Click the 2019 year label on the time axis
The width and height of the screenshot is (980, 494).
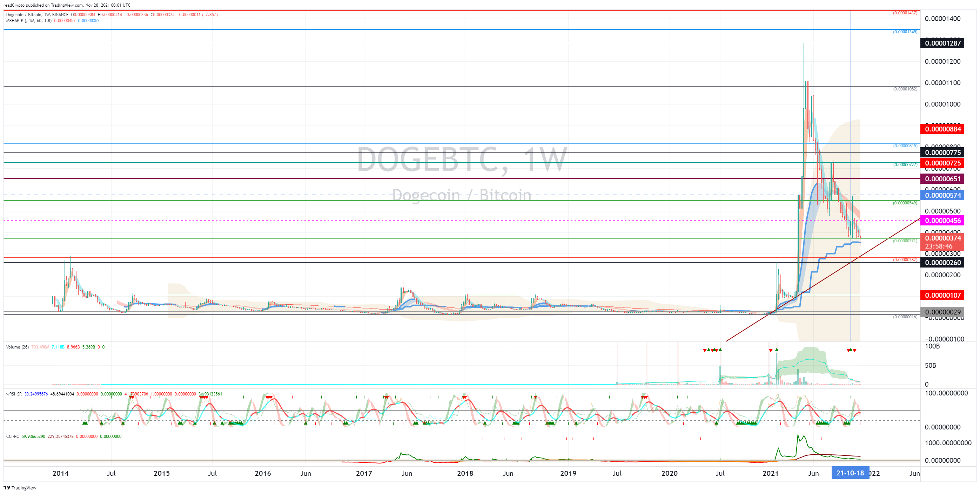[x=568, y=473]
